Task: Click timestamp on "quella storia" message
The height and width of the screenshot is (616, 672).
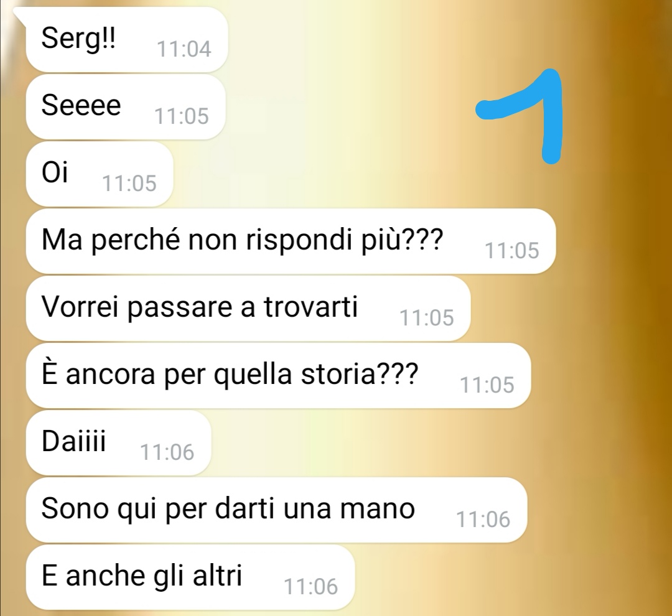Action: point(487,385)
